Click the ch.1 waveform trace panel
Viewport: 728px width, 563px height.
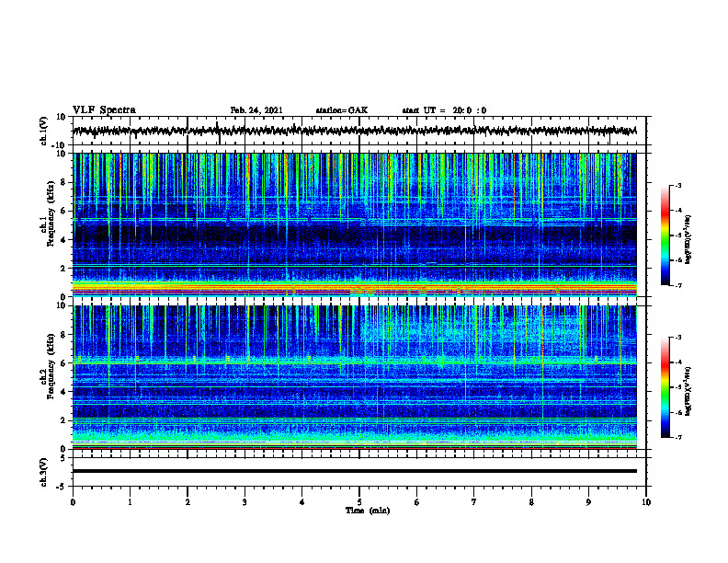coord(359,131)
